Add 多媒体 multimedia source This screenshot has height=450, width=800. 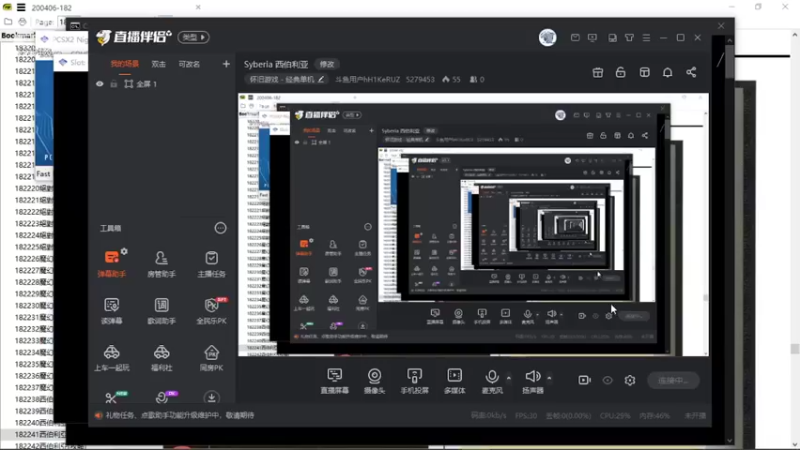click(x=454, y=381)
